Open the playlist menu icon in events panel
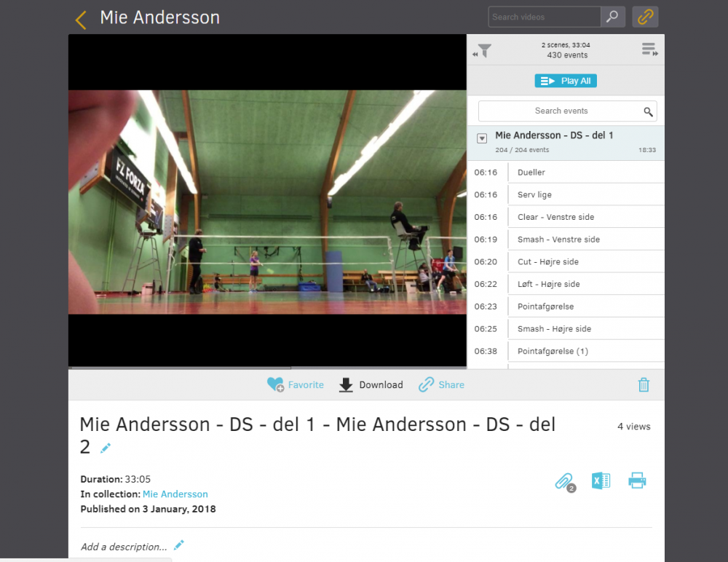The height and width of the screenshot is (562, 728). coord(649,50)
